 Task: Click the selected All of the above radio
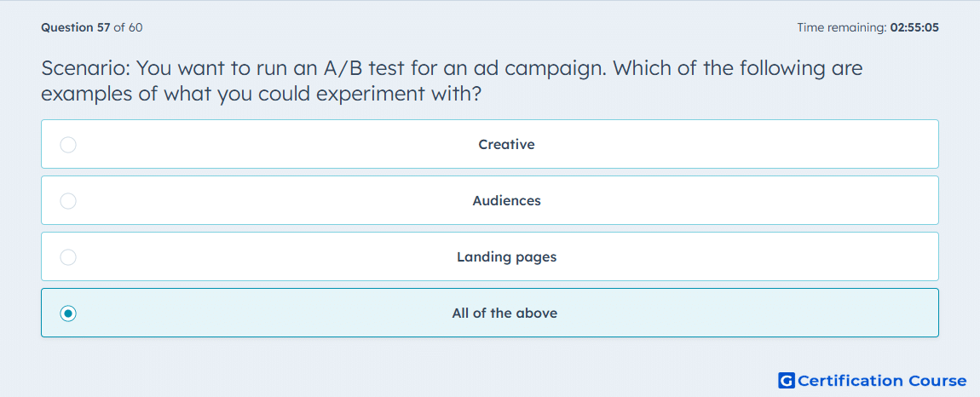(68, 314)
